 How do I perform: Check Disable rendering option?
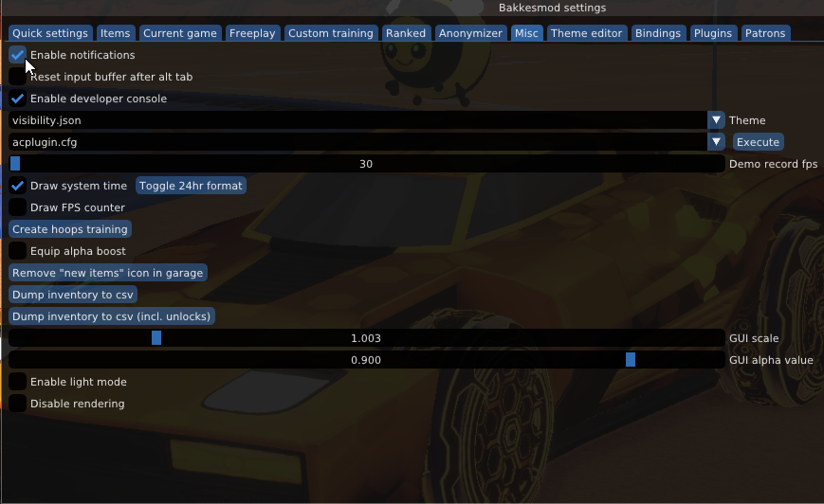17,404
